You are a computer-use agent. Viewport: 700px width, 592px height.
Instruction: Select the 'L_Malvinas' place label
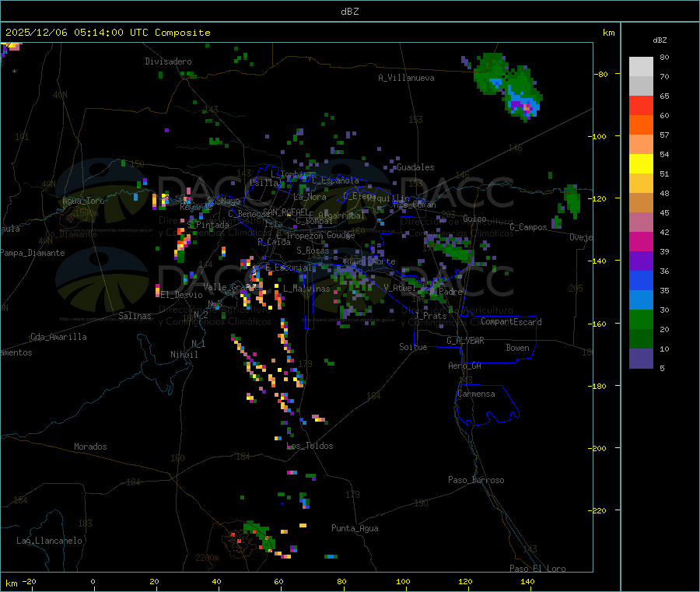pos(306,289)
